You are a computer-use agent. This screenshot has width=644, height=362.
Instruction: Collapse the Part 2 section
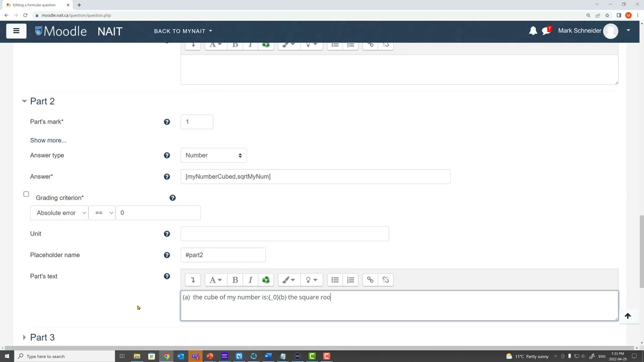pos(24,102)
